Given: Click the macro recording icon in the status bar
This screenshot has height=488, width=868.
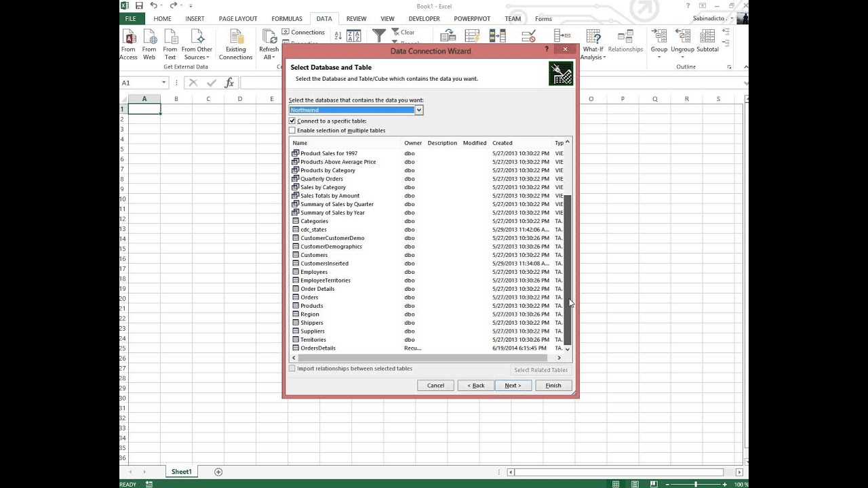Looking at the screenshot, I should click(149, 484).
